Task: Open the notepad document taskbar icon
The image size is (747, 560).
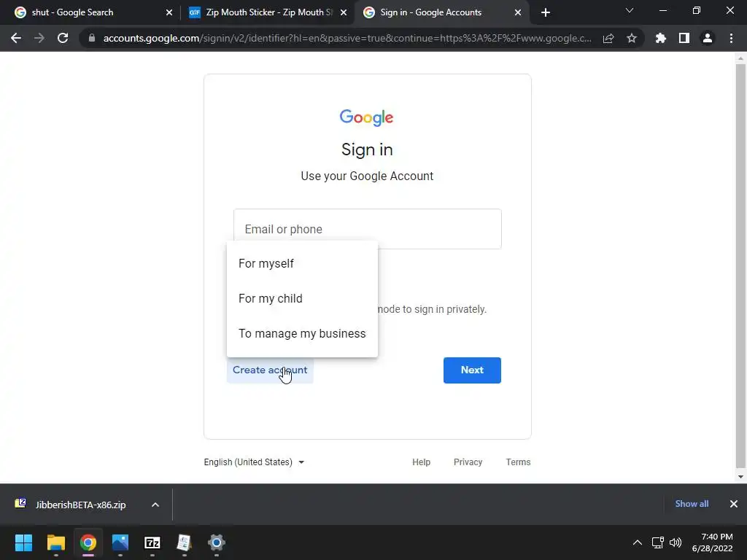Action: 185,542
